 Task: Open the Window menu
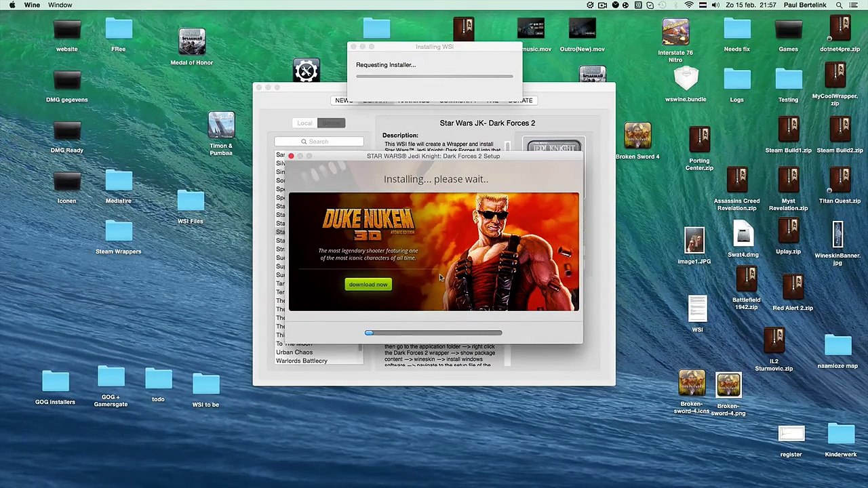(60, 5)
